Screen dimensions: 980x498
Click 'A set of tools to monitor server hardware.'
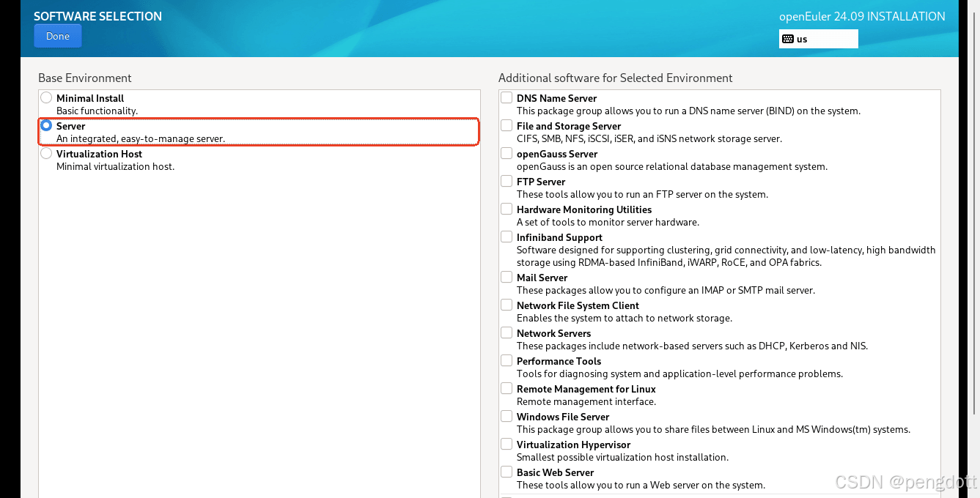[608, 223]
